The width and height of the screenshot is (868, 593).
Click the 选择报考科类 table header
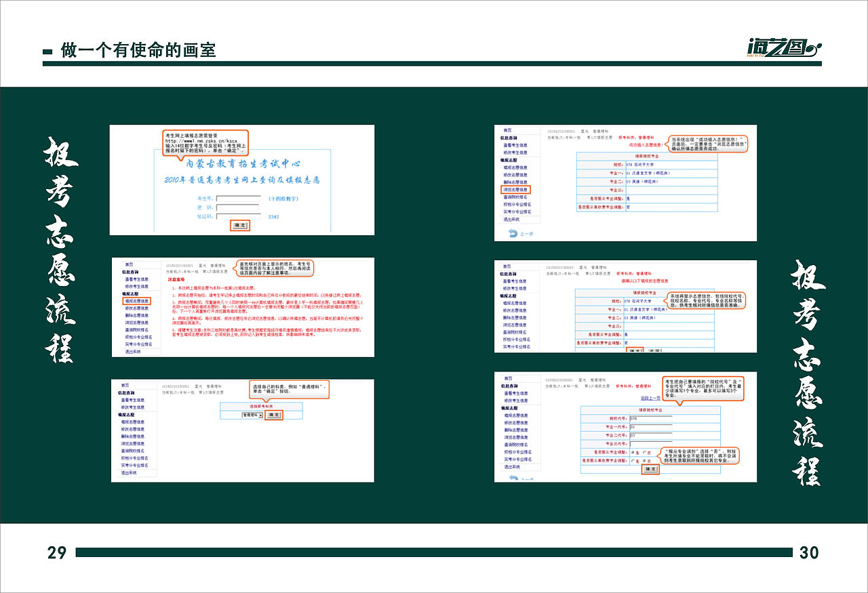[261, 406]
